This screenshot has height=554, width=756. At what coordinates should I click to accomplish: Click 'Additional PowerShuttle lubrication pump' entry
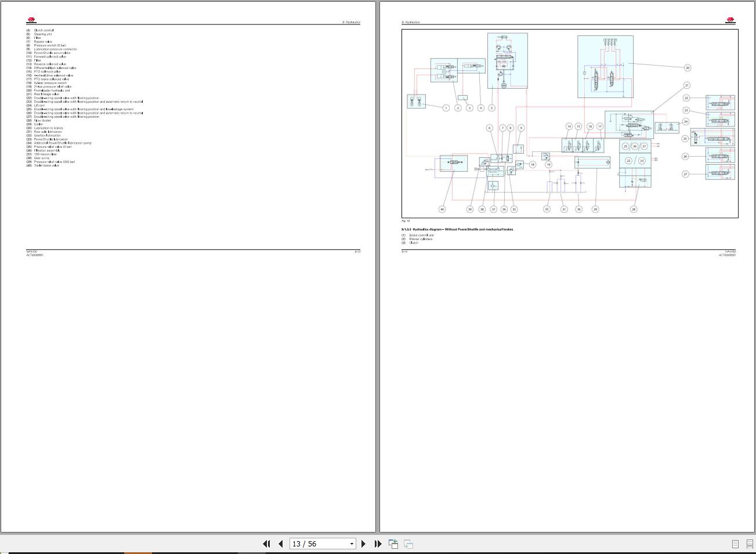(63, 143)
